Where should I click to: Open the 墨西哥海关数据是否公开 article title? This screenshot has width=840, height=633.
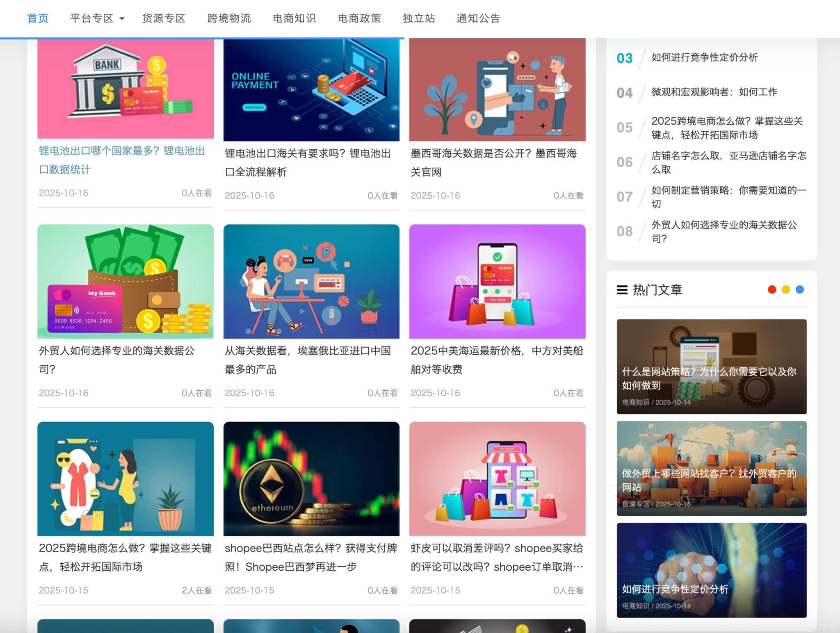(x=494, y=163)
